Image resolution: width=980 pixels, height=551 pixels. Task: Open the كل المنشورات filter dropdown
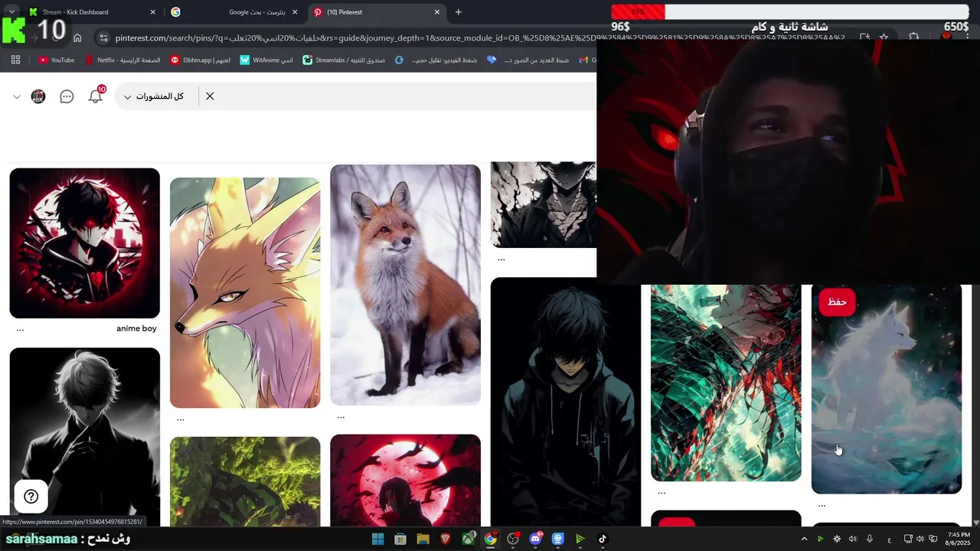pos(154,96)
